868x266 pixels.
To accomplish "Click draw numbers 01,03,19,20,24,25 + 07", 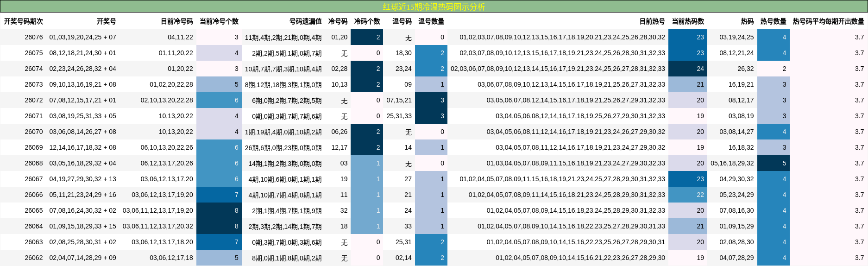I will click(x=83, y=37).
